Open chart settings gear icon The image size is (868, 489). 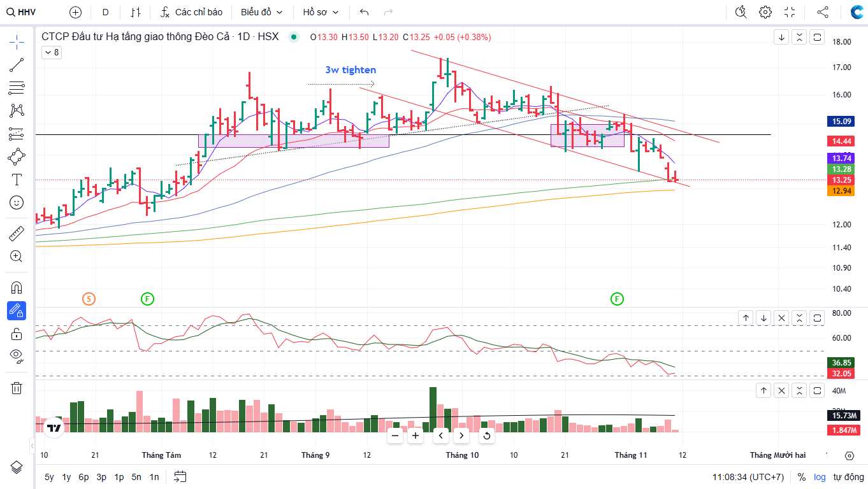pos(765,12)
